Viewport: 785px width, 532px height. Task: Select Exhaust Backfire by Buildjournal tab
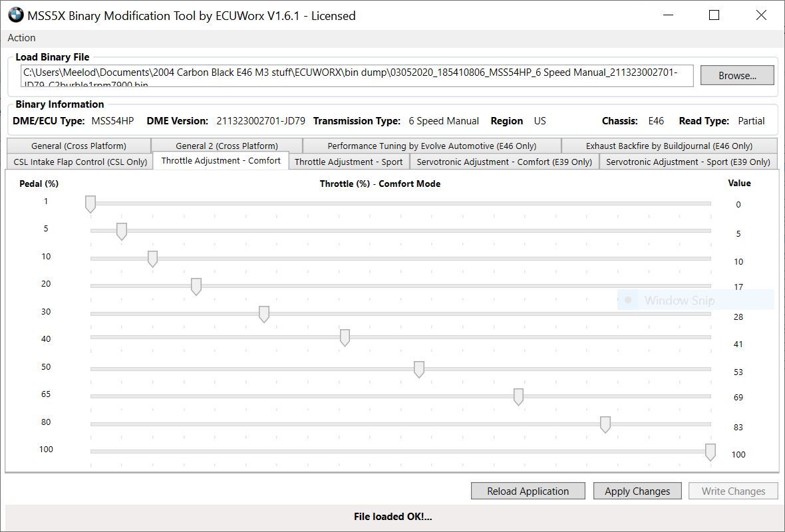pos(669,146)
